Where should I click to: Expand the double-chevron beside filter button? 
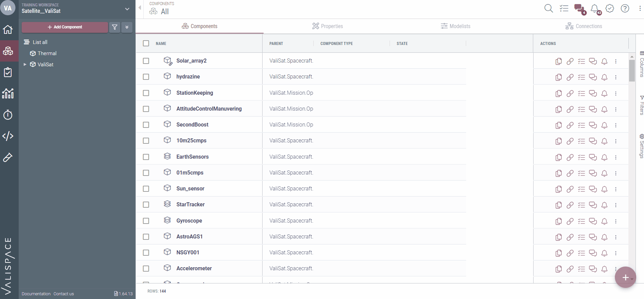click(x=127, y=27)
